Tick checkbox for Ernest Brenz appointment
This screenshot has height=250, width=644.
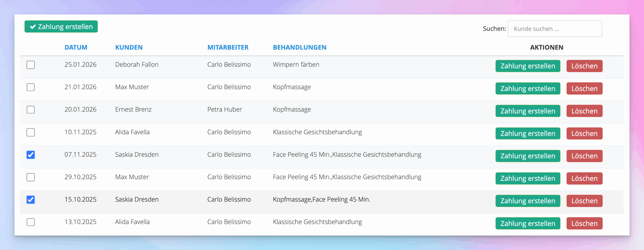[x=31, y=110]
